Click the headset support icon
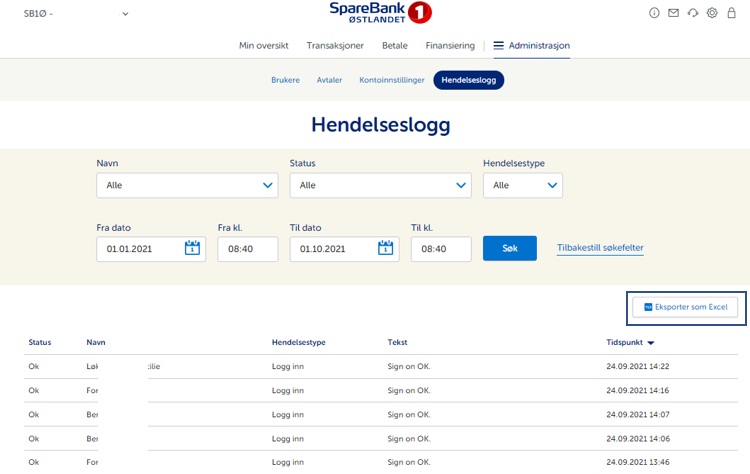Viewport: 750px width, 474px height. [692, 13]
